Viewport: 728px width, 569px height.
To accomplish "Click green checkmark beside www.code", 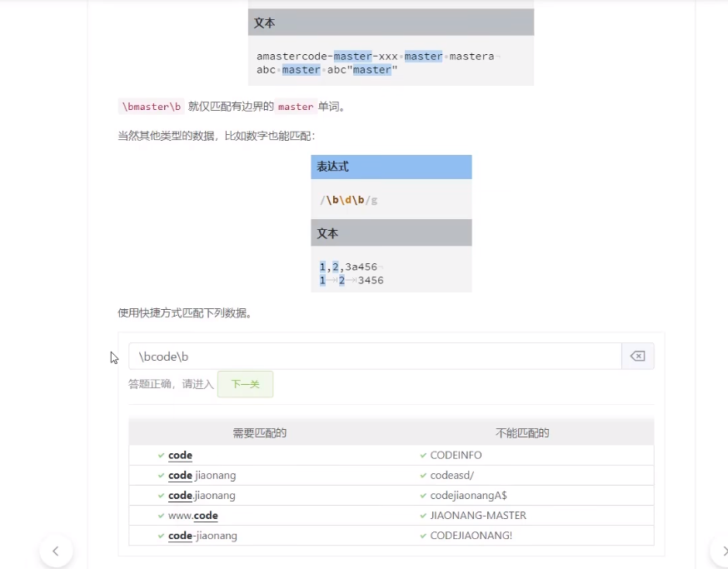I will click(x=161, y=516).
